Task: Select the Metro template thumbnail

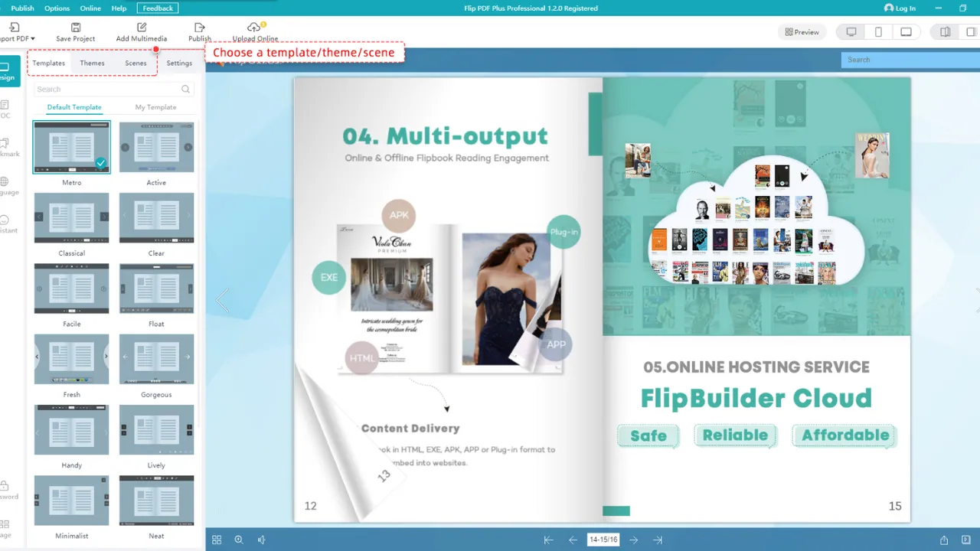Action: click(72, 147)
